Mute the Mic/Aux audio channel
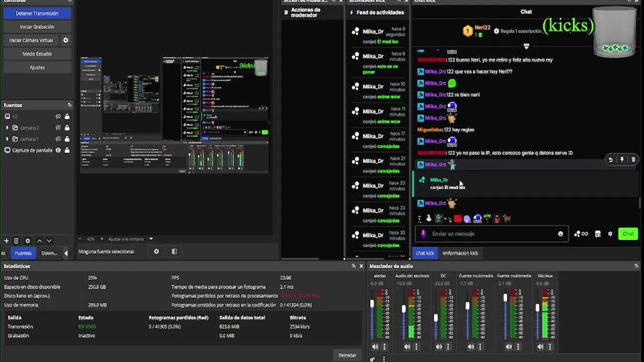The height and width of the screenshot is (362, 644). click(x=540, y=346)
